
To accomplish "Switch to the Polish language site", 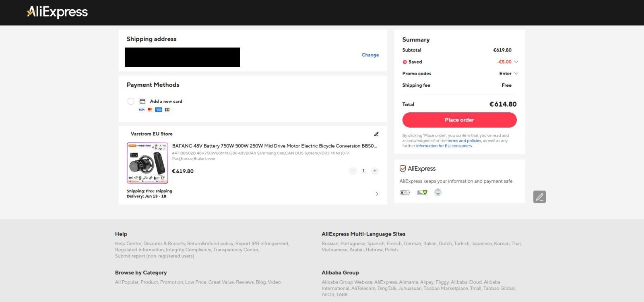I will tap(391, 250).
